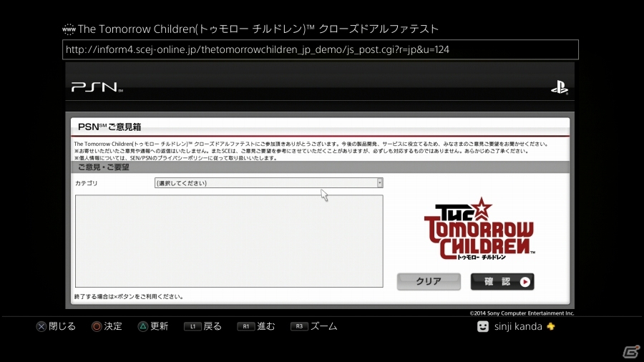644x362 pixels.
Task: Click the 終了する場合は×ボタン instruction text
Action: click(129, 296)
